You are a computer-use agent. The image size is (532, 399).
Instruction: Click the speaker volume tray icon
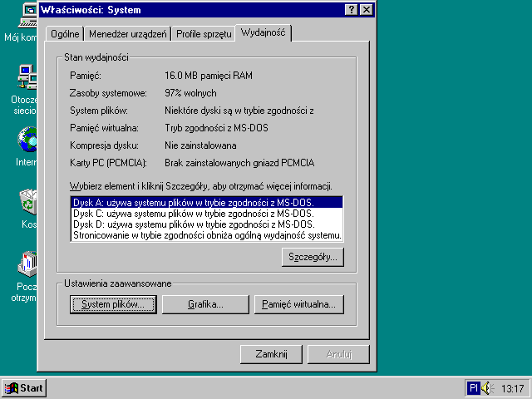487,388
